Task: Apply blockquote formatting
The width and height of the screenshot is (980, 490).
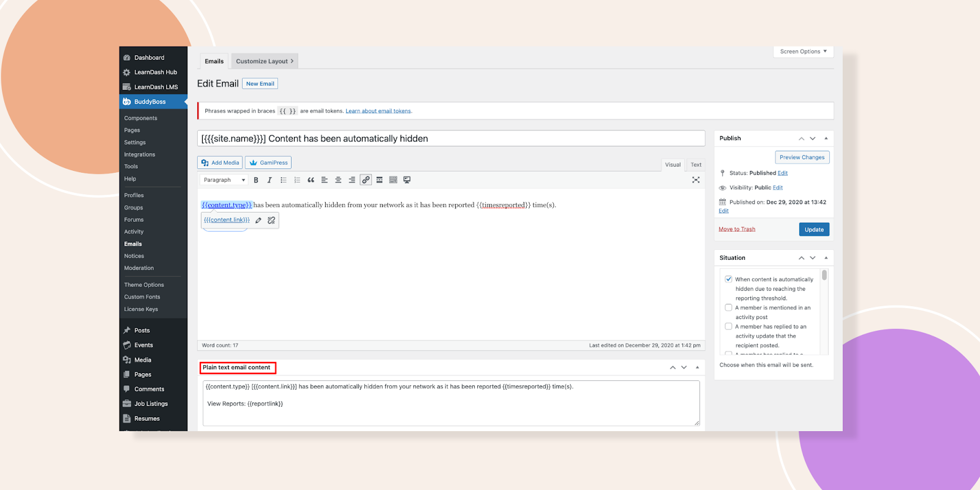Action: pyautogui.click(x=311, y=180)
